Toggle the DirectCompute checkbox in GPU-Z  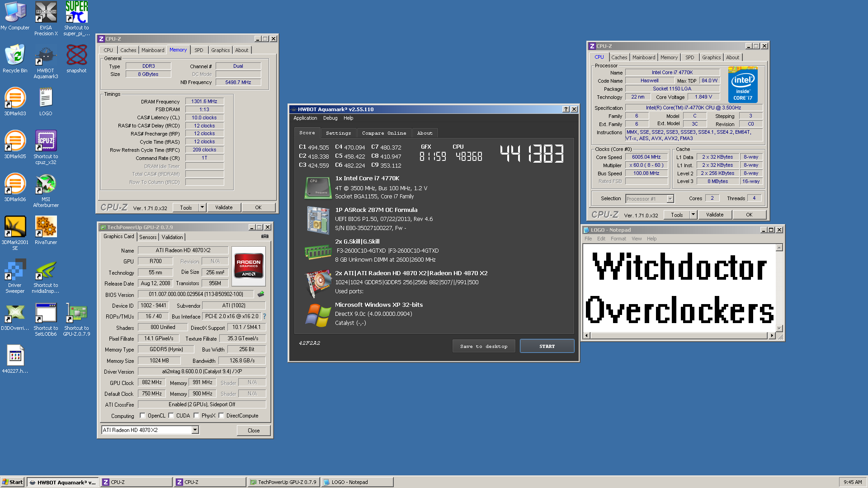point(222,416)
